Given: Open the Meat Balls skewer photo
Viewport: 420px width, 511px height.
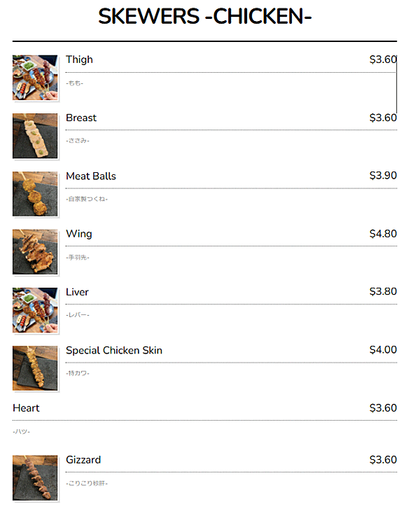Looking at the screenshot, I should [35, 194].
